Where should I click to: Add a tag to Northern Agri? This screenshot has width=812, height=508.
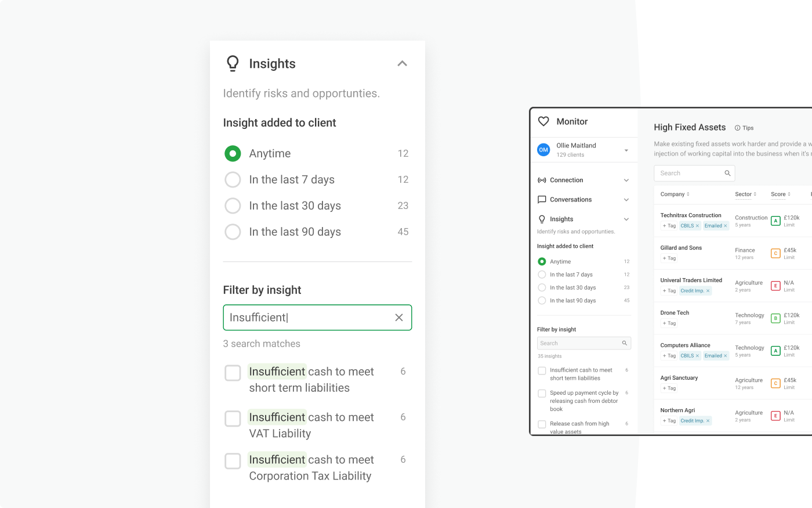669,421
